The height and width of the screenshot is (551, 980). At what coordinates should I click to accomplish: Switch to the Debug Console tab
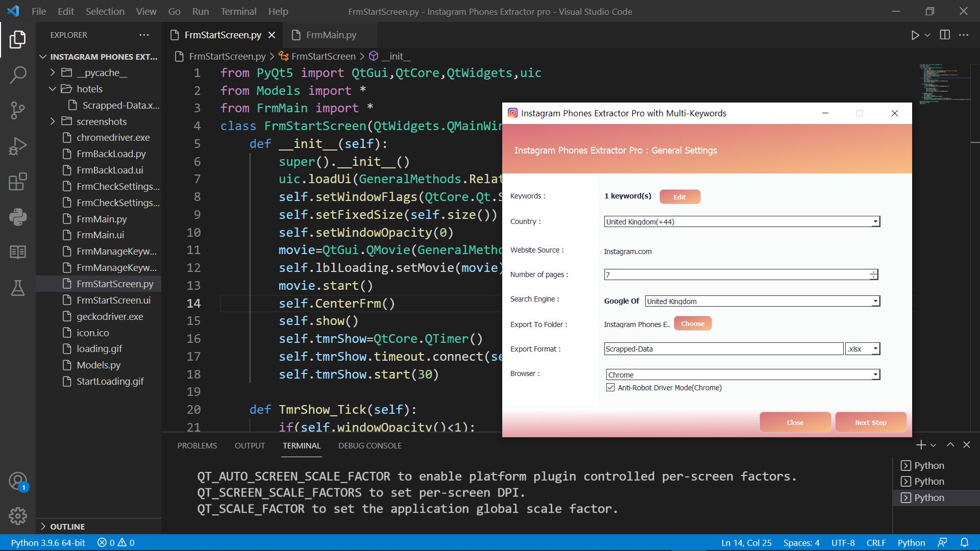pos(370,445)
